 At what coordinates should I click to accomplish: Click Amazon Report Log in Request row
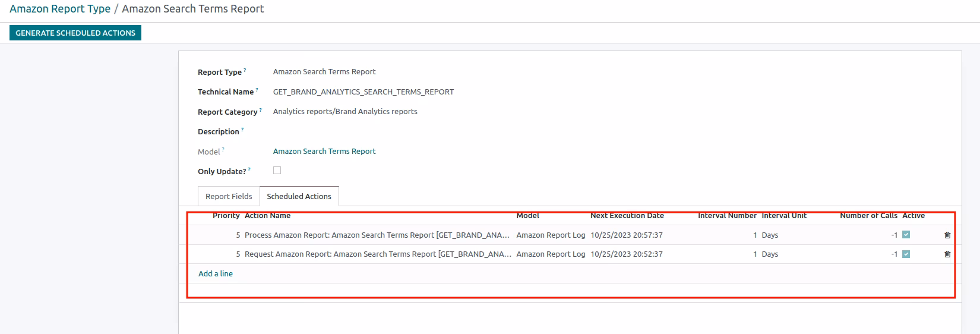[551, 254]
